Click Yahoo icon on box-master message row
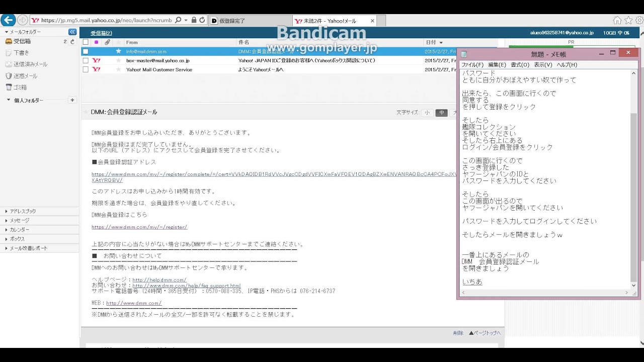 (96, 60)
